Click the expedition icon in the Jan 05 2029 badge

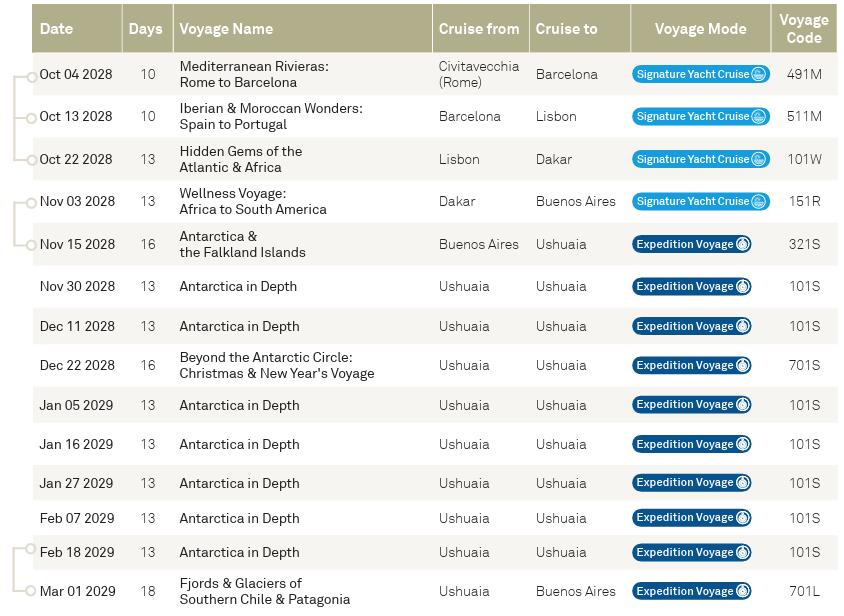click(743, 405)
